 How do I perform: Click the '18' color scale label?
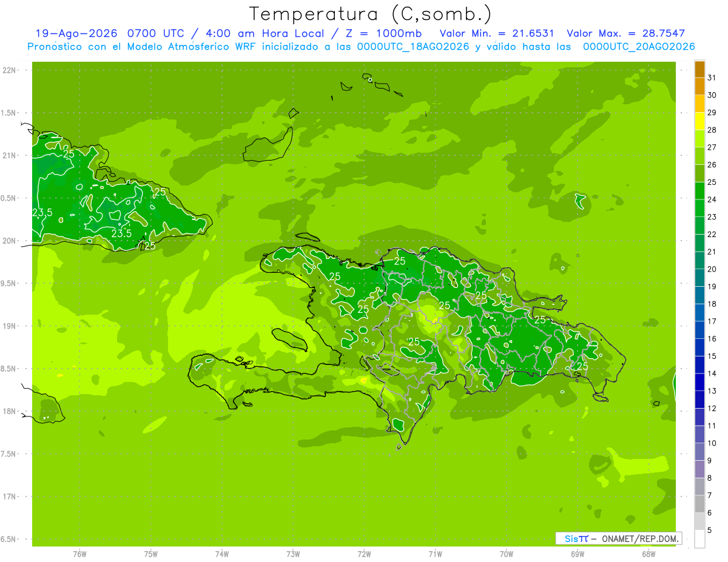click(x=712, y=304)
